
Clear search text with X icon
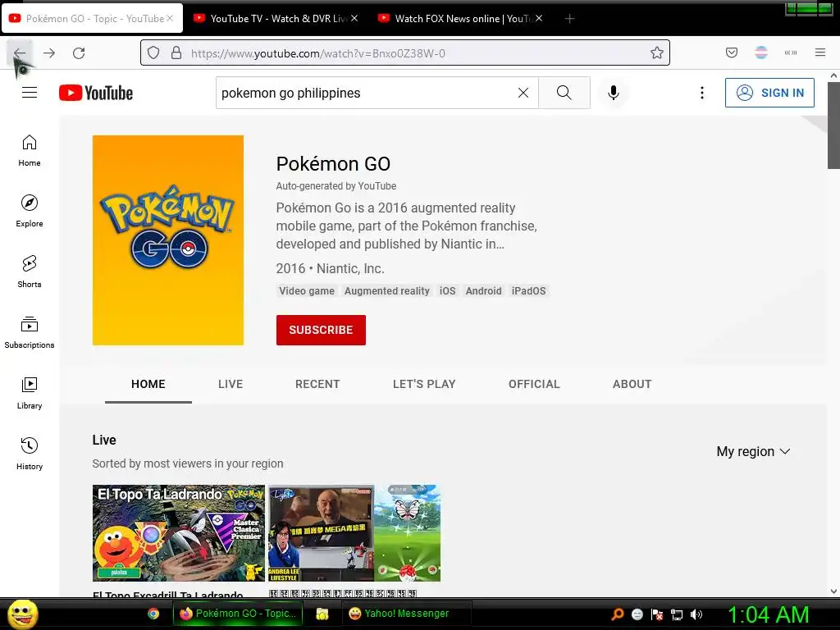[523, 93]
